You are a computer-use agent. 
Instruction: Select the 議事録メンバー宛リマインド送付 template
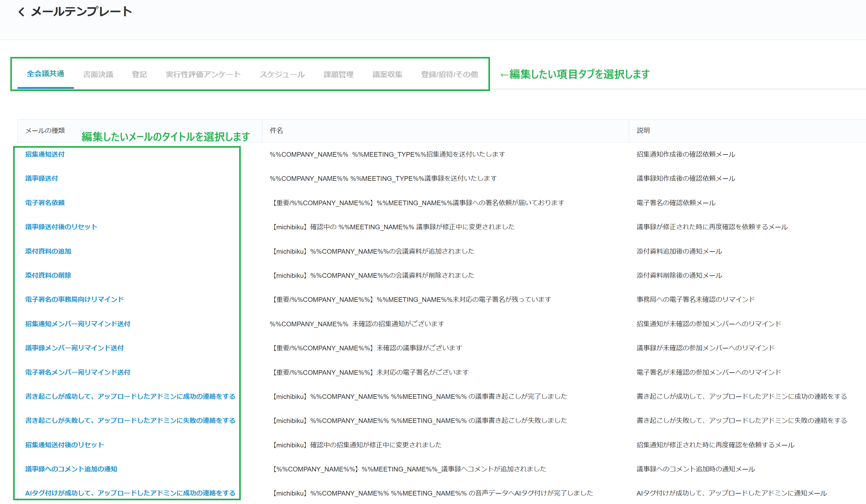[74, 348]
